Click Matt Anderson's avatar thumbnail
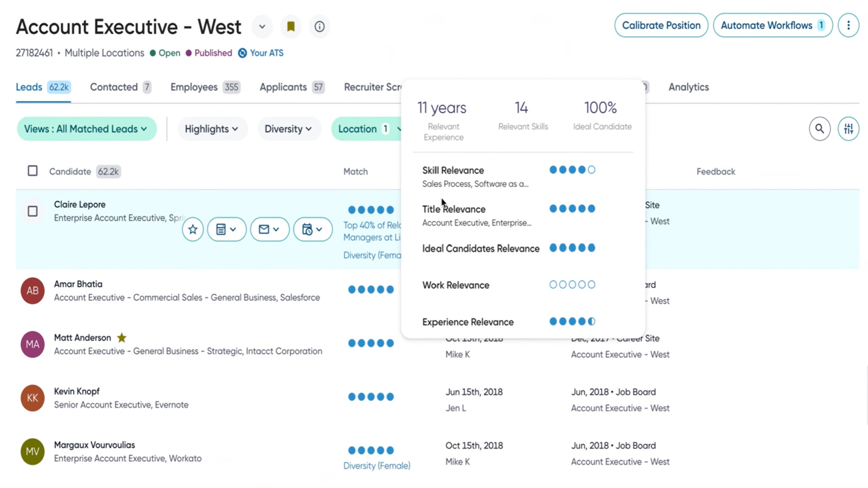Viewport: 868px width, 488px height. point(32,344)
